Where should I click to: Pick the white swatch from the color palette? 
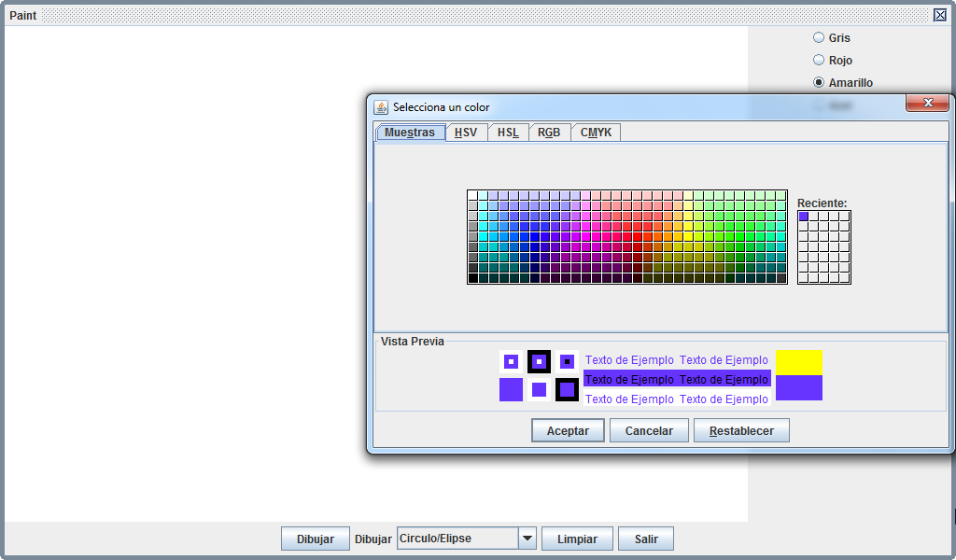[471, 194]
